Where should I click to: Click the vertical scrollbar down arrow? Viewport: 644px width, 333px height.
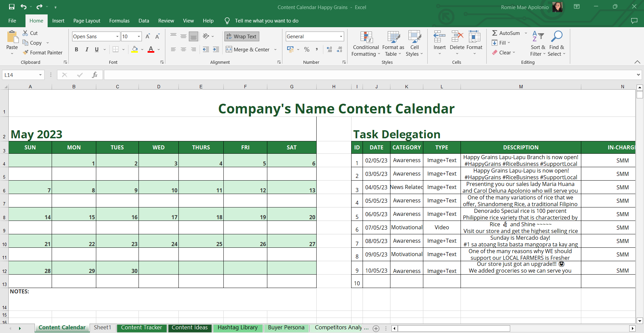(x=640, y=321)
